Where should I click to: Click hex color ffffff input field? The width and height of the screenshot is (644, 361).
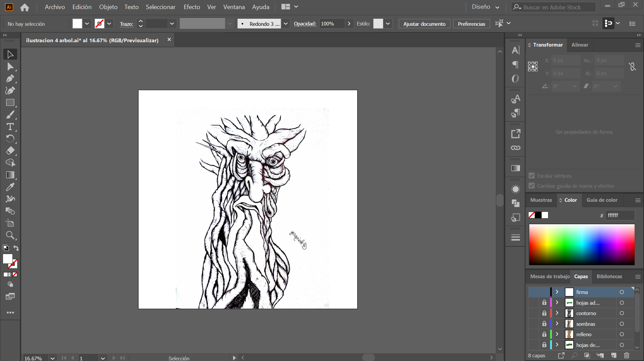tap(620, 215)
